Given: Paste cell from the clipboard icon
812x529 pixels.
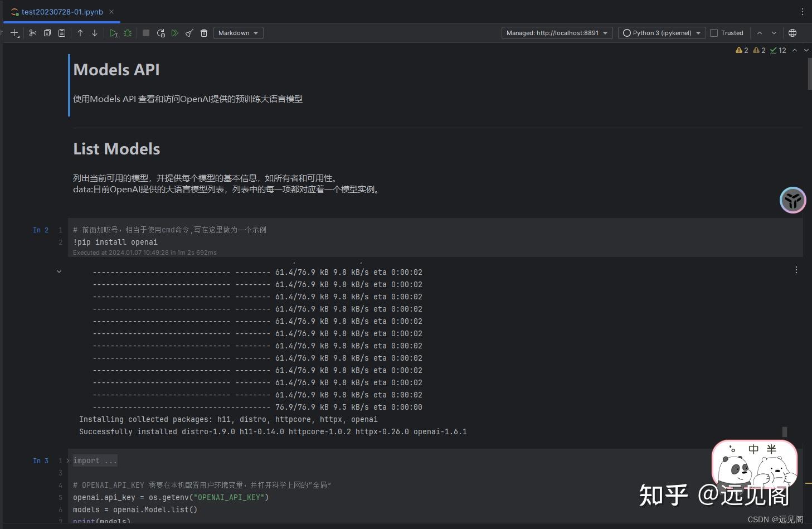Looking at the screenshot, I should click(x=61, y=33).
